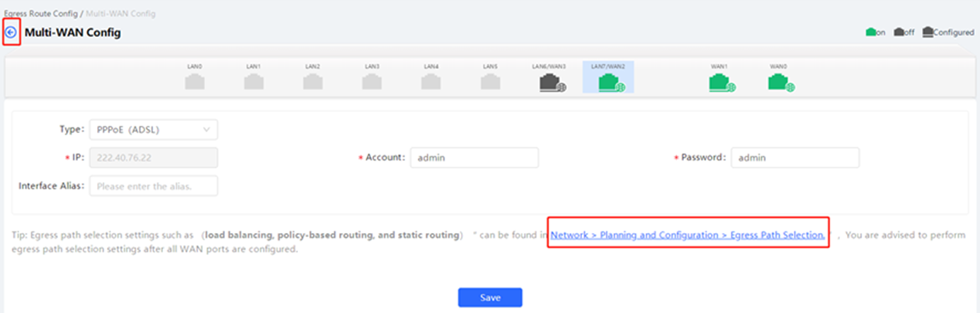Image resolution: width=980 pixels, height=313 pixels.
Task: Click into the Password input field
Action: (794, 158)
